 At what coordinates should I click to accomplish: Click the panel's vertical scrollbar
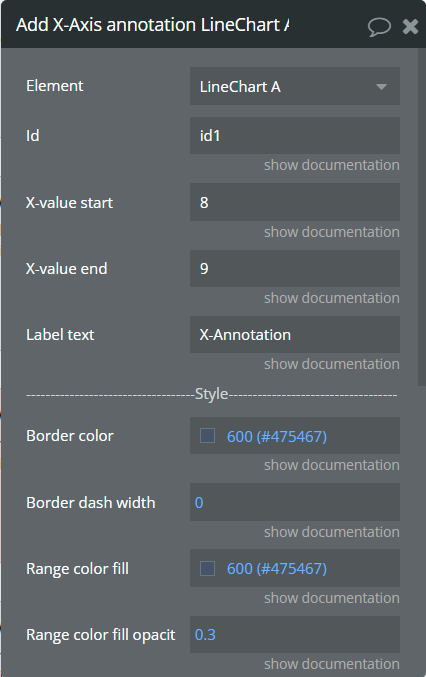422,217
